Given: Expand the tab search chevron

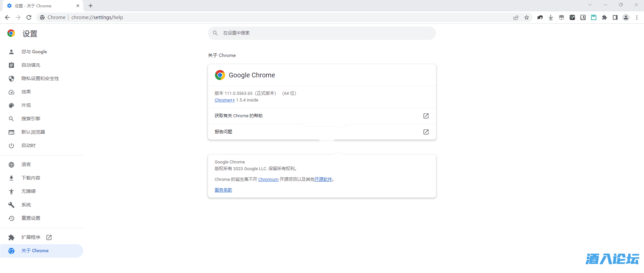Looking at the screenshot, I should click(590, 5).
